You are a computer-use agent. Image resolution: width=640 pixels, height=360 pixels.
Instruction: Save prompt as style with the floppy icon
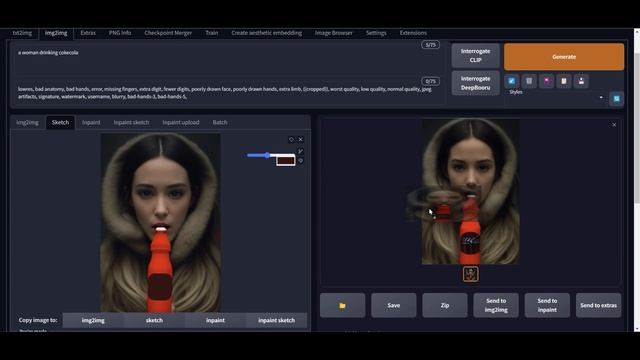pos(581,81)
